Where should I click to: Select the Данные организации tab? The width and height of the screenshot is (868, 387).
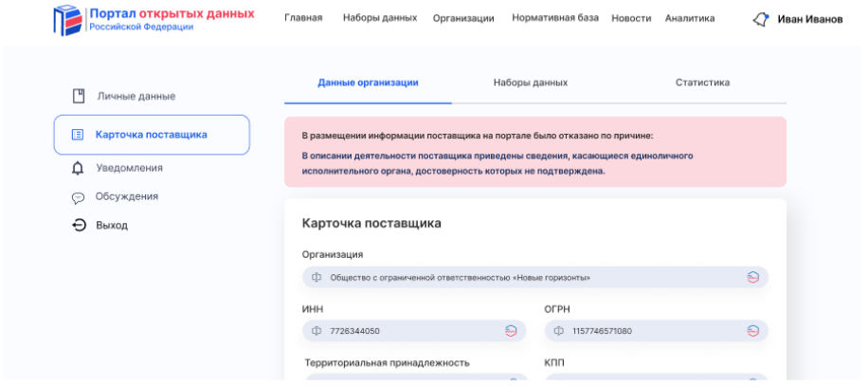(368, 83)
